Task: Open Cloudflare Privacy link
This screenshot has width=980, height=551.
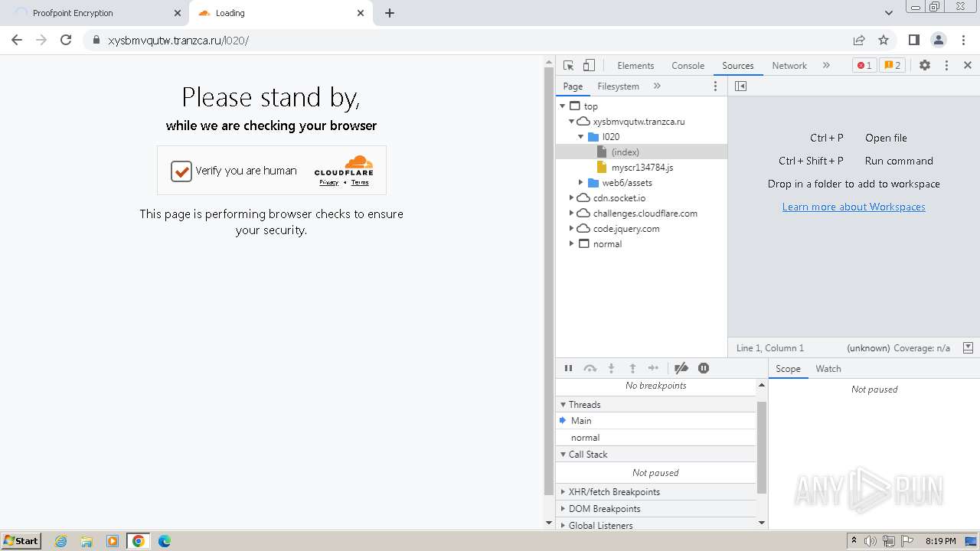Action: point(329,183)
